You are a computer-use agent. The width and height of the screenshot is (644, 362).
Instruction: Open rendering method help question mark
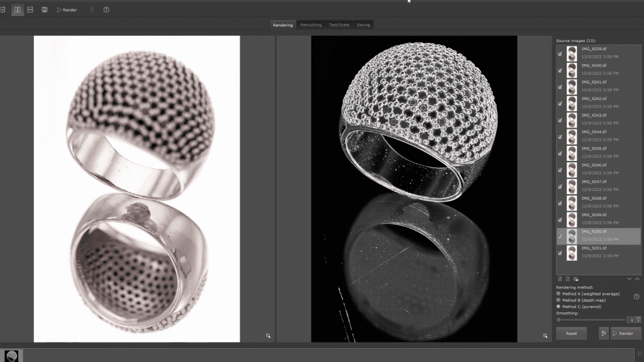click(x=636, y=297)
